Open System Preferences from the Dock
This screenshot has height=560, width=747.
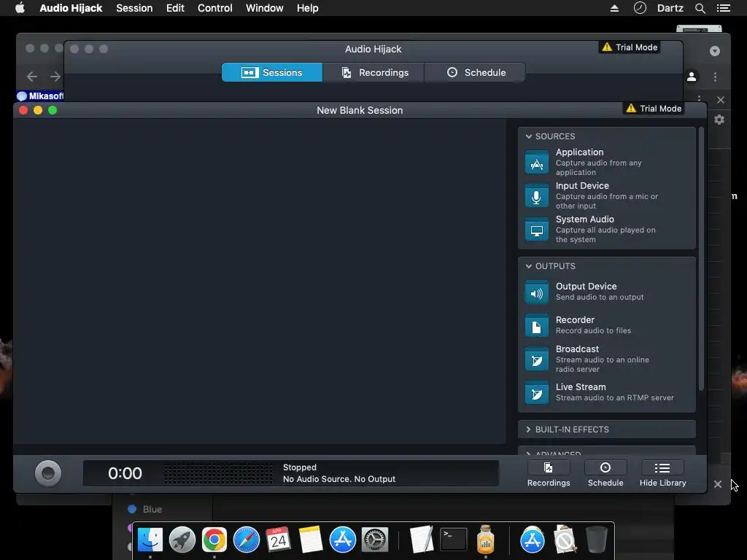click(x=374, y=540)
